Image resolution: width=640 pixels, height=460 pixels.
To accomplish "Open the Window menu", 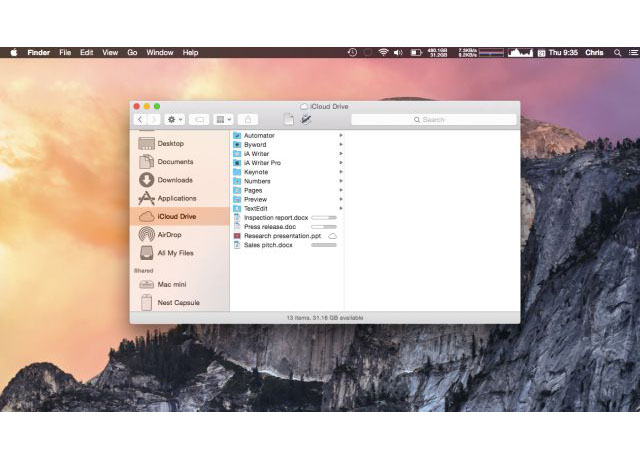I will point(160,53).
